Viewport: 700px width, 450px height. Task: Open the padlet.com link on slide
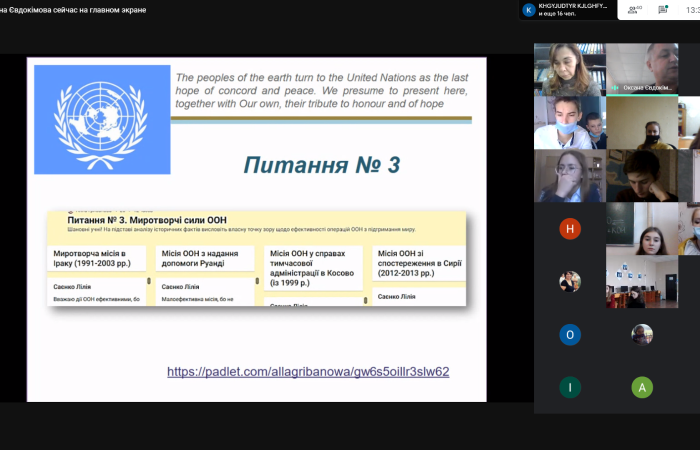308,372
